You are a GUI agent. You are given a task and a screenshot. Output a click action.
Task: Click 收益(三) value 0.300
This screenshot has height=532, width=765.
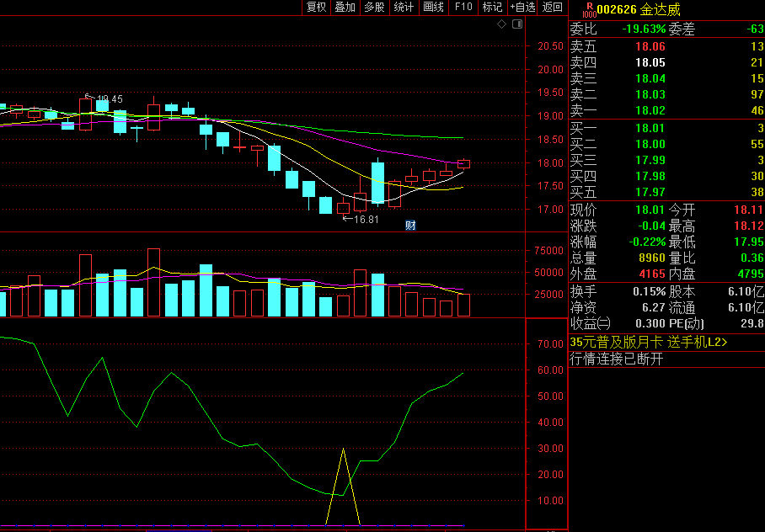(650, 324)
